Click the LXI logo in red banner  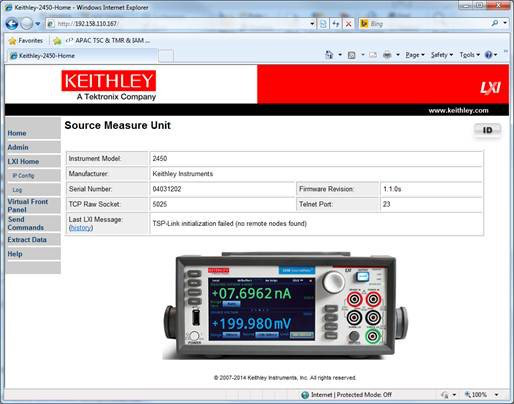coord(490,88)
